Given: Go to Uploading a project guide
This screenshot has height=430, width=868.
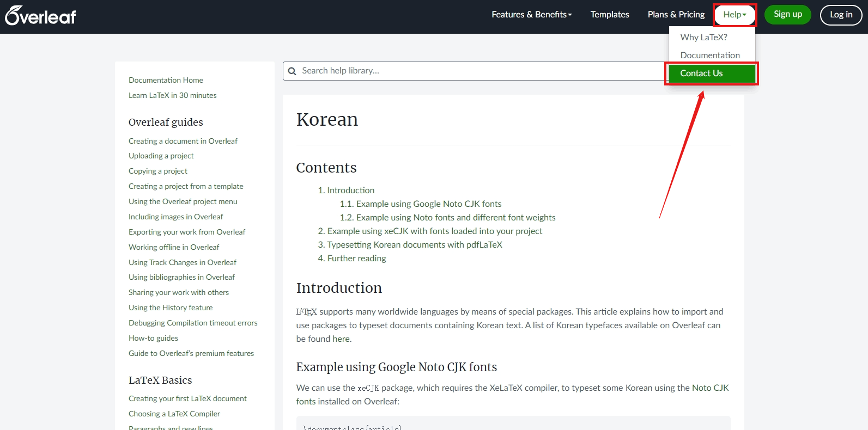Looking at the screenshot, I should click(x=161, y=156).
